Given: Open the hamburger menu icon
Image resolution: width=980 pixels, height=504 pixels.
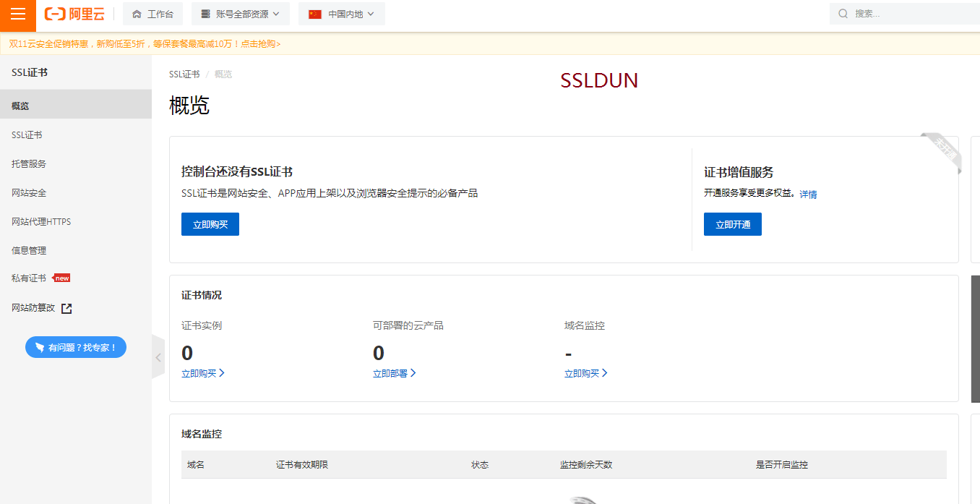Looking at the screenshot, I should pyautogui.click(x=18, y=14).
